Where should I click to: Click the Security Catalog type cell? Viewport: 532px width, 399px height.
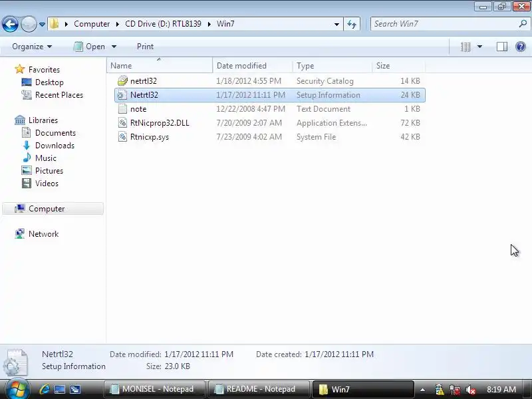point(325,81)
